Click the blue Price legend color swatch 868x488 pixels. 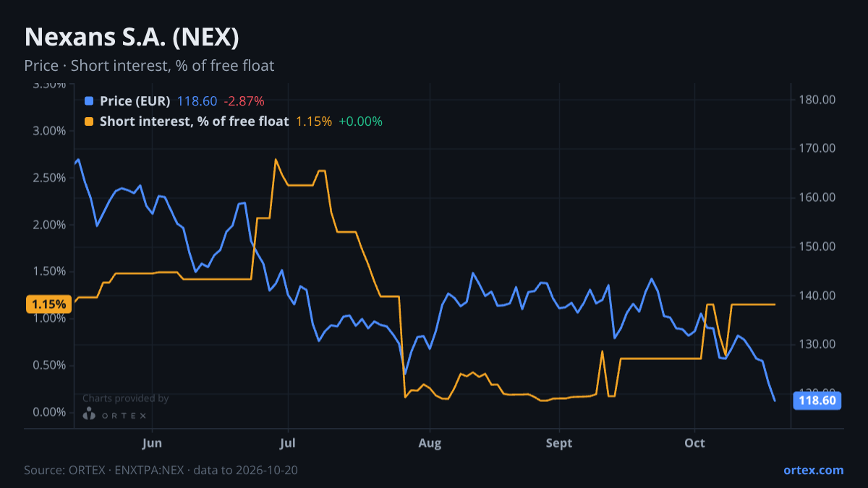[x=90, y=101]
